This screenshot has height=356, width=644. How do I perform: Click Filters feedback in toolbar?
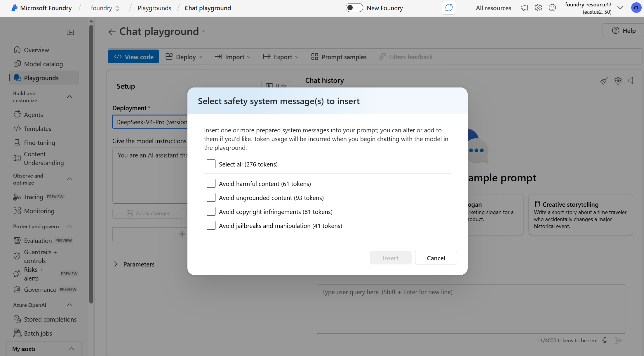tap(405, 57)
